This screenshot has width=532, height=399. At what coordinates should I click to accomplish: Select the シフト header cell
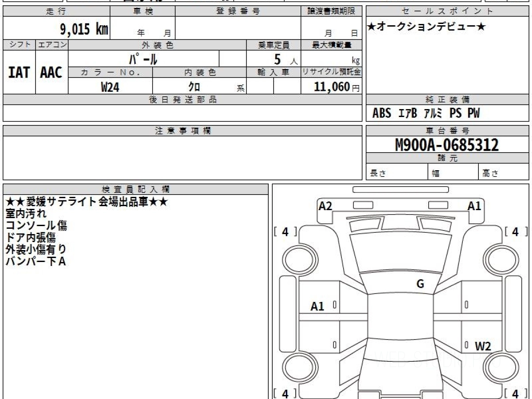coord(19,45)
